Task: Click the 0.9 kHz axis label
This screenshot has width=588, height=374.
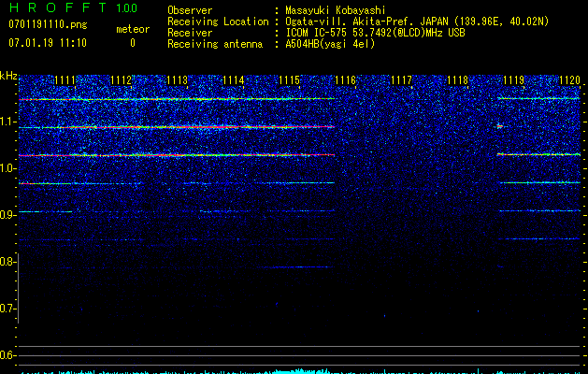Action: [x=8, y=215]
